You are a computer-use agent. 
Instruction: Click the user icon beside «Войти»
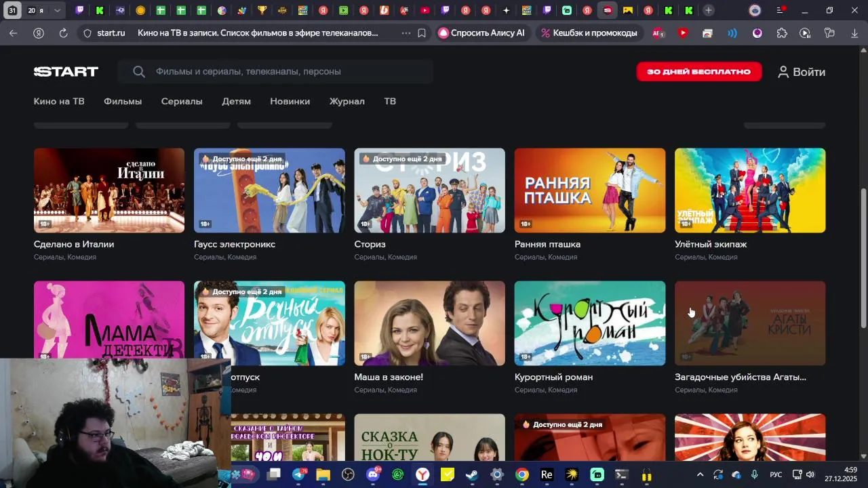[x=783, y=72]
